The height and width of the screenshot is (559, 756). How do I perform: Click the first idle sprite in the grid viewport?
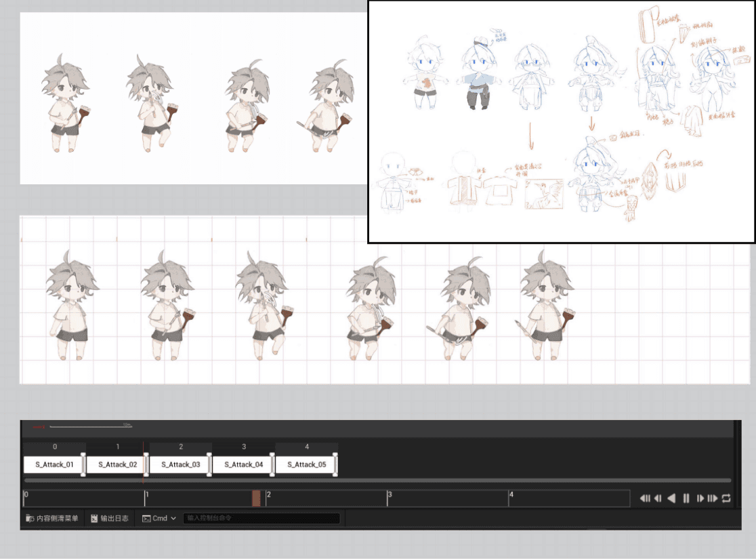pyautogui.click(x=71, y=306)
